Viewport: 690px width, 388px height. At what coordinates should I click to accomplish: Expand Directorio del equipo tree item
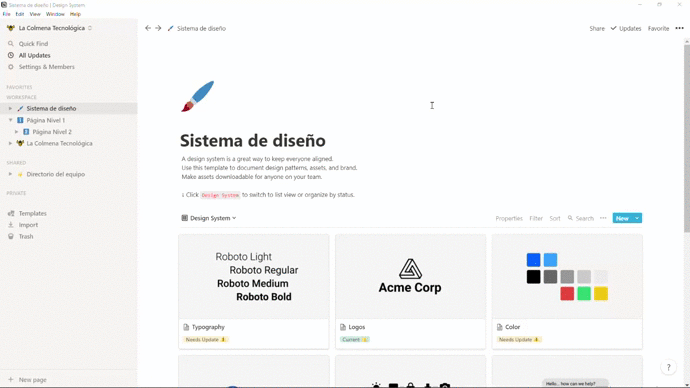pyautogui.click(x=11, y=174)
